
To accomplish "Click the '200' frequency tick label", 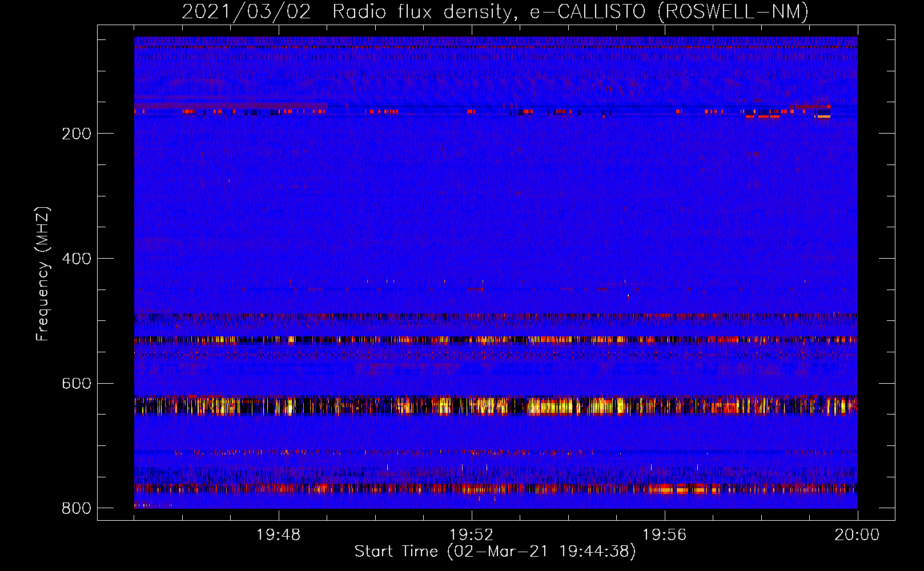I will click(x=77, y=134).
